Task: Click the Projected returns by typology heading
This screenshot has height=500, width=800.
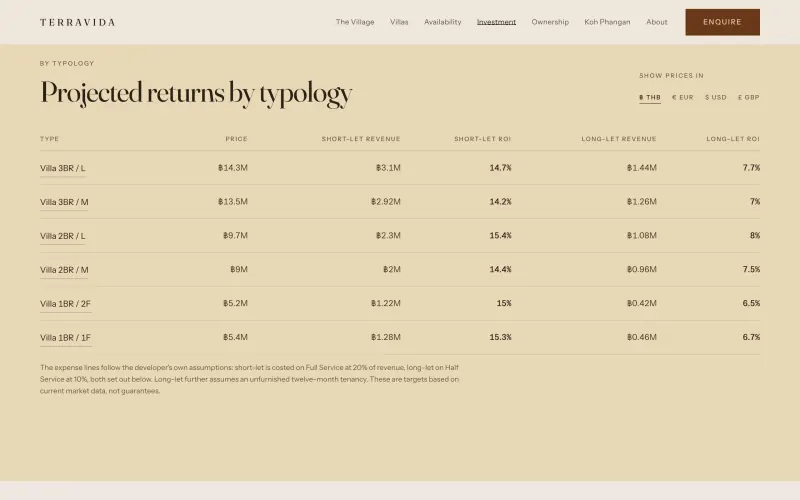Action: click(196, 93)
